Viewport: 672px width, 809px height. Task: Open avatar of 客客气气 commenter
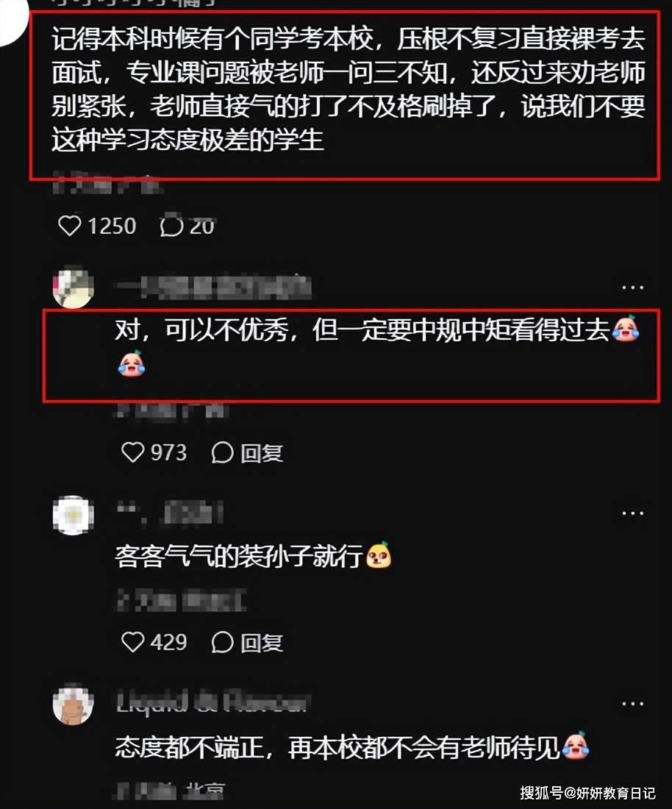coord(74,514)
